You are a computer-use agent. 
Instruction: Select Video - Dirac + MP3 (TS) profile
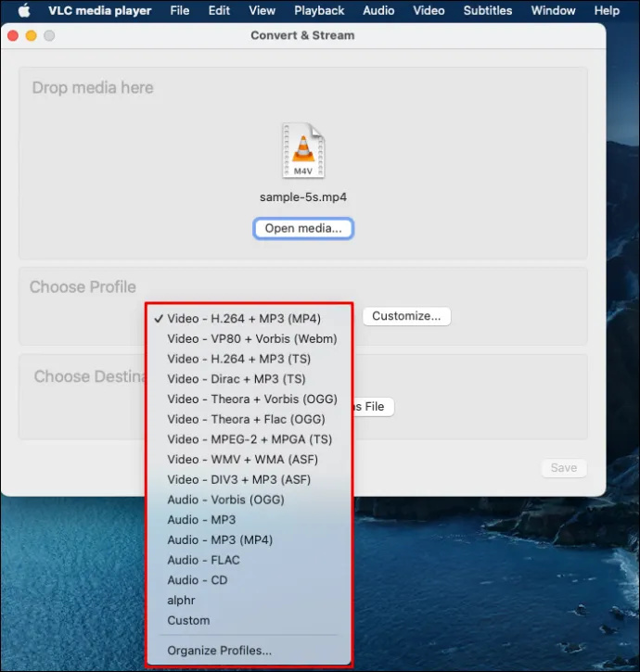pyautogui.click(x=249, y=379)
